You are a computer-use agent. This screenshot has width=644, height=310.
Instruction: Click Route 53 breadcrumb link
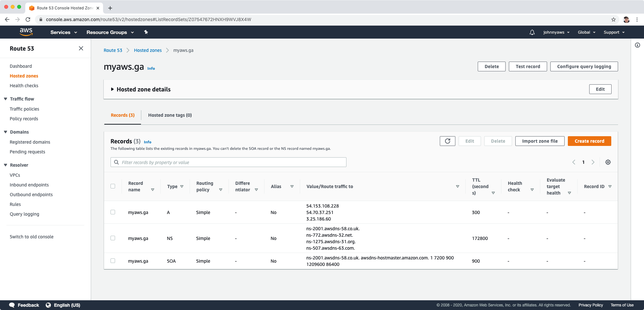click(x=113, y=50)
